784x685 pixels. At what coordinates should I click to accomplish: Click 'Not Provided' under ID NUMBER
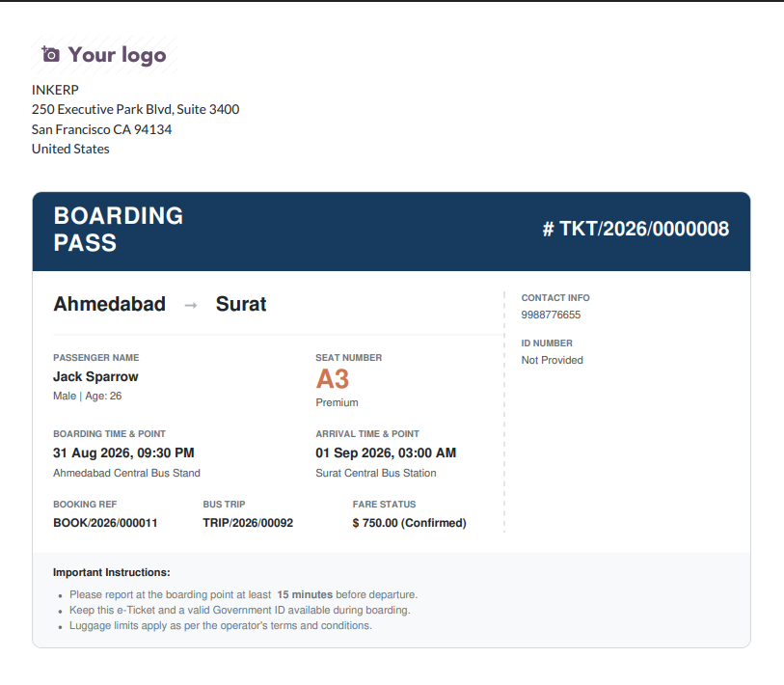coord(552,360)
